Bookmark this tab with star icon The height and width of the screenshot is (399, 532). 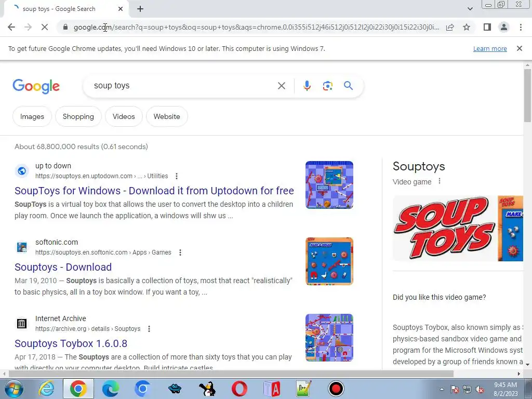467,27
